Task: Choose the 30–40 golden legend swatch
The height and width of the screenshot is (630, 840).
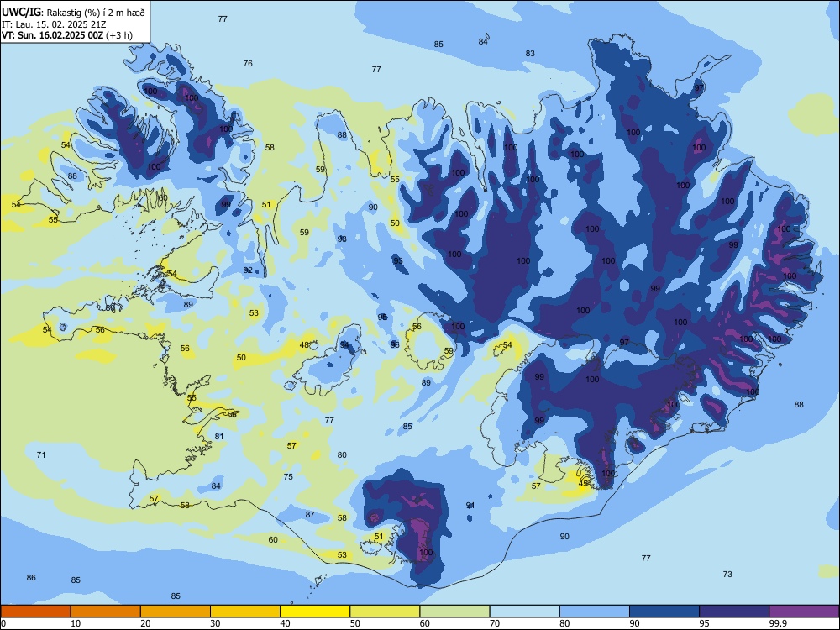Action: pyautogui.click(x=245, y=612)
